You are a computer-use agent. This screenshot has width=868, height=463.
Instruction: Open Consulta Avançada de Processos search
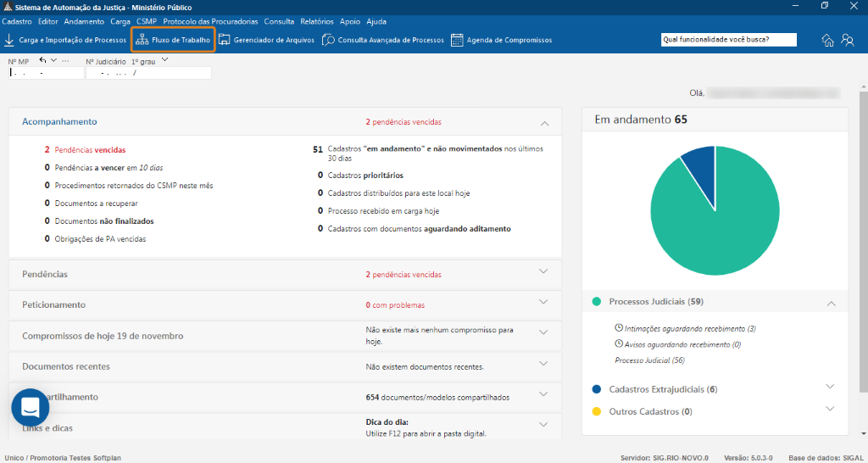click(383, 40)
